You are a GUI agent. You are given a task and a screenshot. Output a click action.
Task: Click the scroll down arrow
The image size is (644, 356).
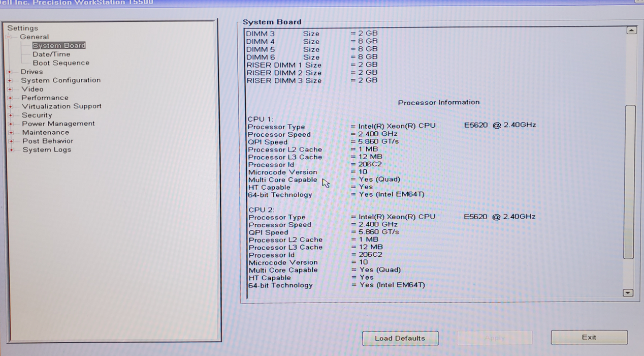(628, 293)
